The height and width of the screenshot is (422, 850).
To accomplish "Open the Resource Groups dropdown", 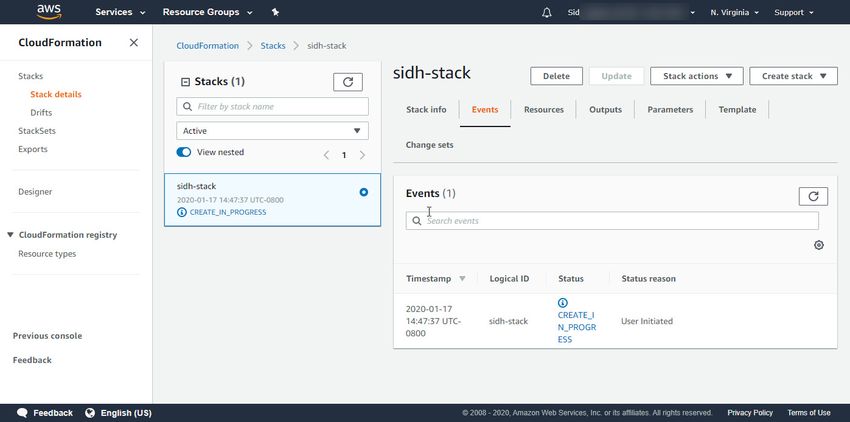I will 208,12.
